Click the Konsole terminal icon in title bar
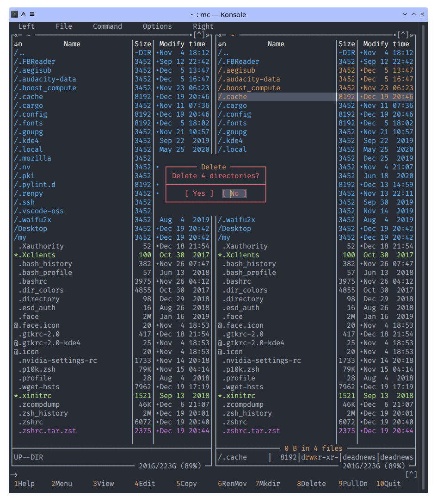Image resolution: width=437 pixels, height=504 pixels. [x=15, y=14]
